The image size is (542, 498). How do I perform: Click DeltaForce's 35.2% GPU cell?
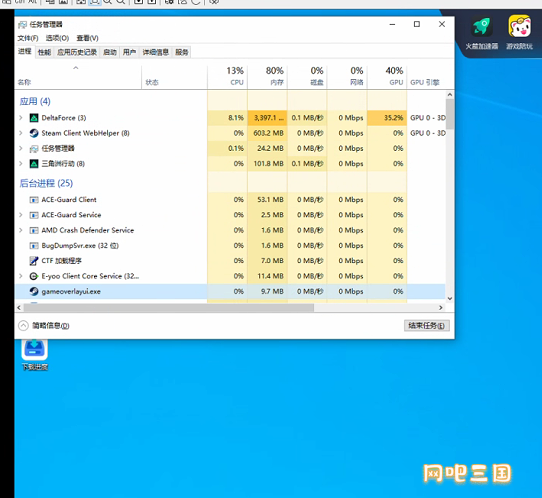[387, 118]
